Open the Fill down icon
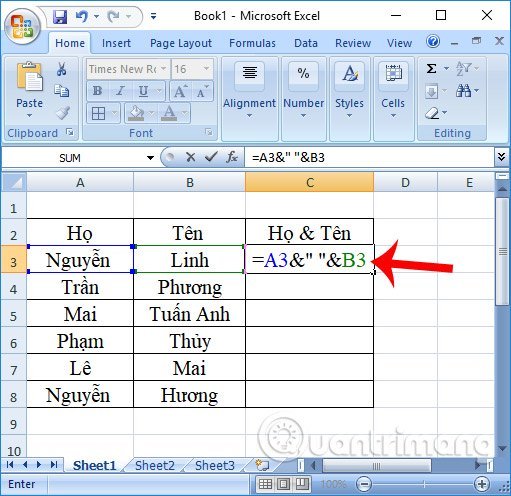The width and height of the screenshot is (511, 496). click(432, 91)
